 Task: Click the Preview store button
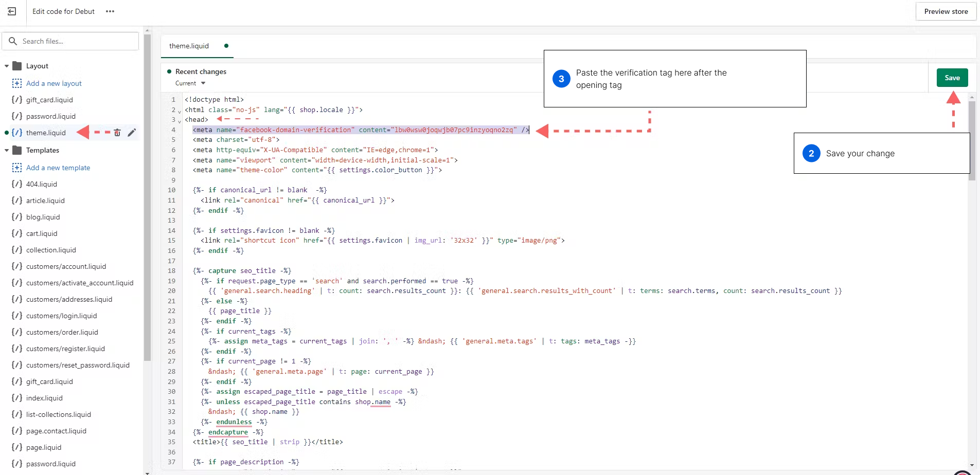tap(946, 11)
